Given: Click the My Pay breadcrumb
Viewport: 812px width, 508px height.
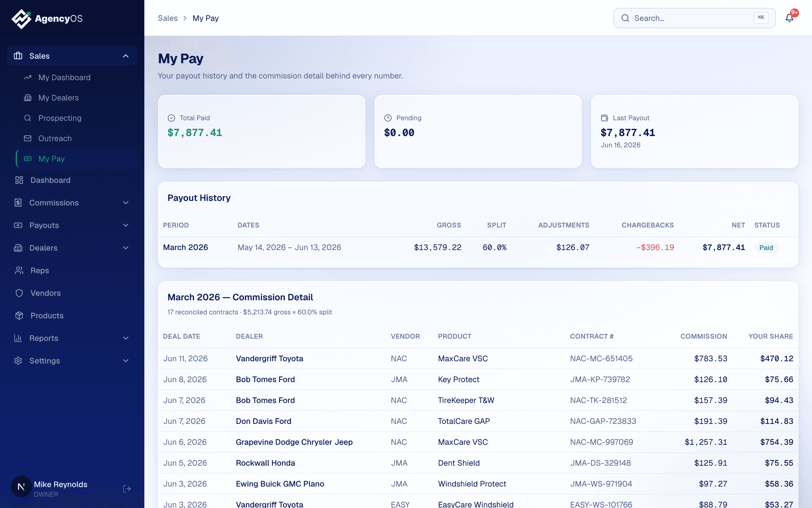Looking at the screenshot, I should click(205, 18).
